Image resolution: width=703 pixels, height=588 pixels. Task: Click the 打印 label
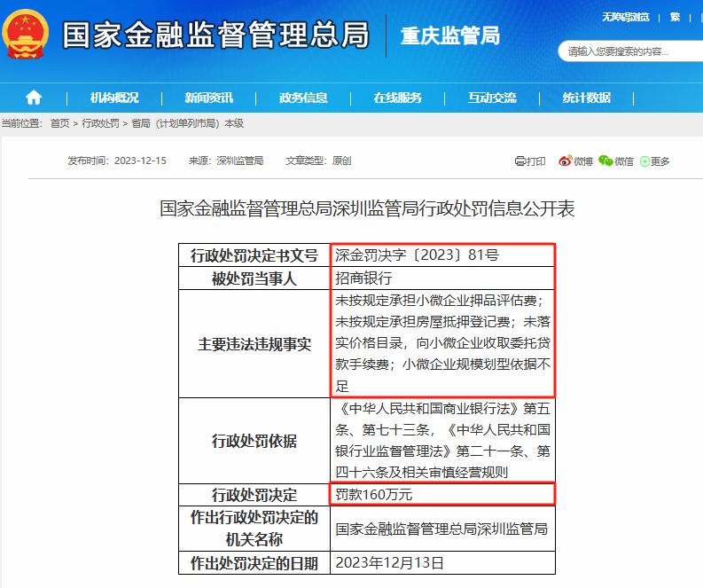point(535,161)
